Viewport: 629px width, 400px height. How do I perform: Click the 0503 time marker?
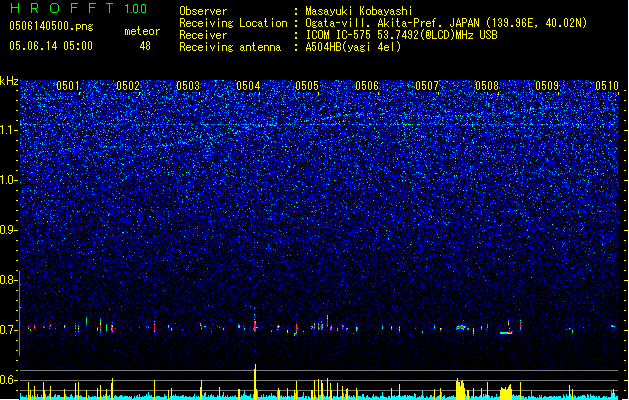coord(188,86)
